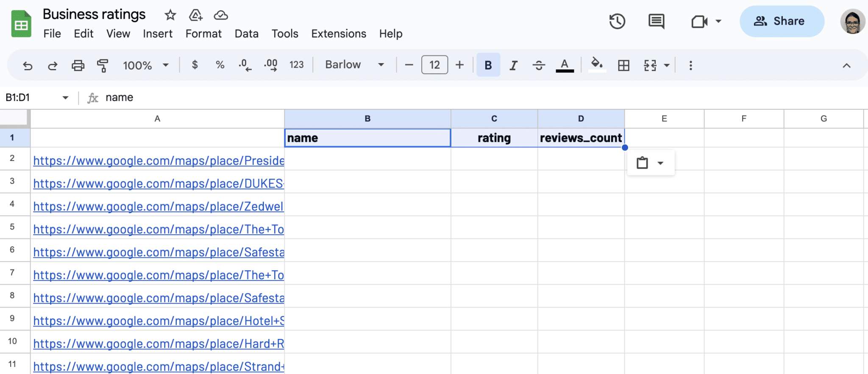Open the Insert menu
Viewport: 868px width, 374px height.
pos(158,33)
